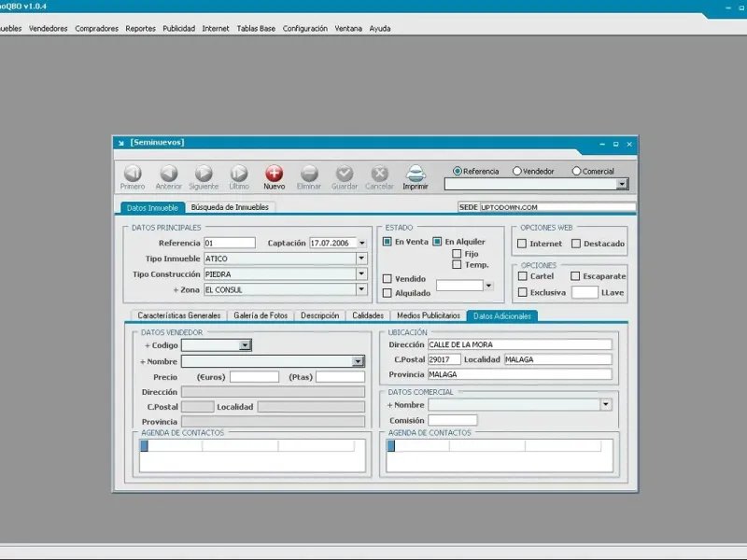Check the Vendido checkbox
The image size is (747, 560).
click(x=388, y=278)
